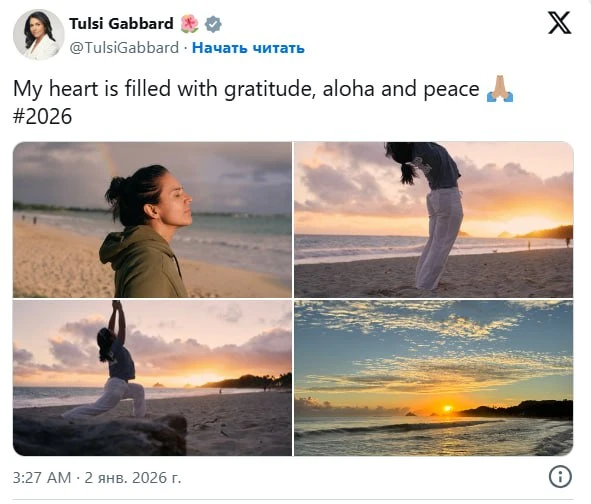This screenshot has width=591, height=504.
Task: Click the driftwood log in lunge photo
Action: 100,435
